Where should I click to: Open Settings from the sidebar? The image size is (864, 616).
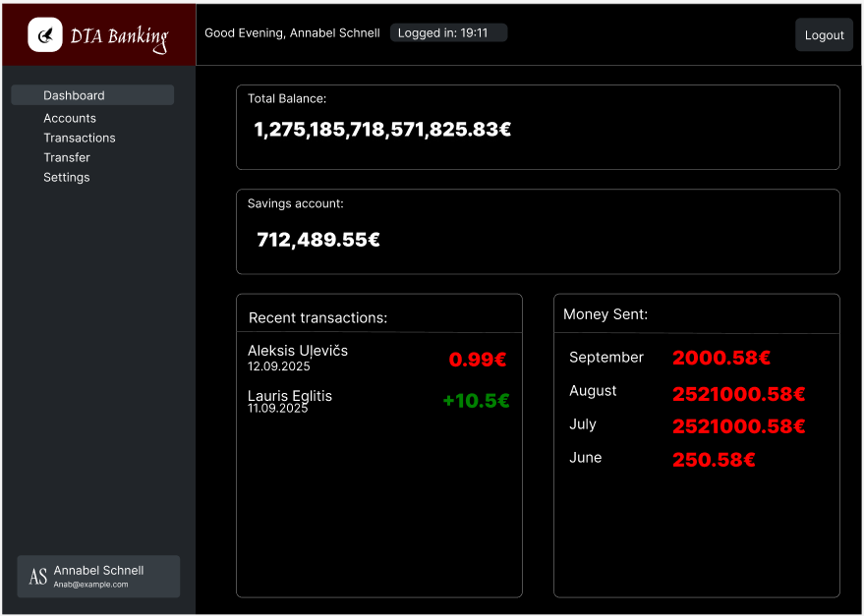[67, 178]
